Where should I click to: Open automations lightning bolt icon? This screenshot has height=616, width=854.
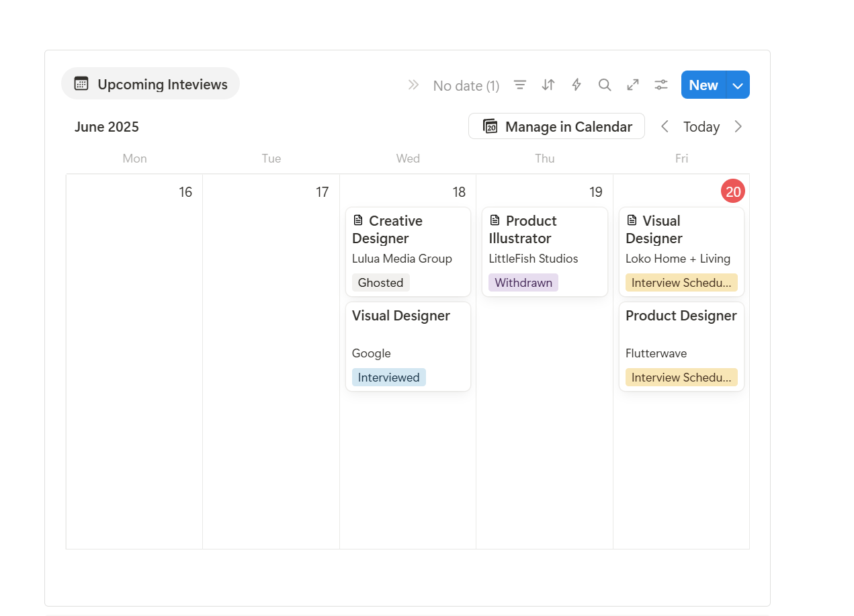(577, 85)
